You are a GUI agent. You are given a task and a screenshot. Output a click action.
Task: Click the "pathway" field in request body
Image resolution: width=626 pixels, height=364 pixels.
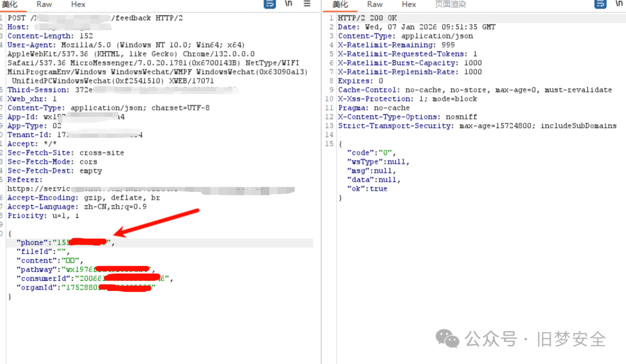(86, 270)
